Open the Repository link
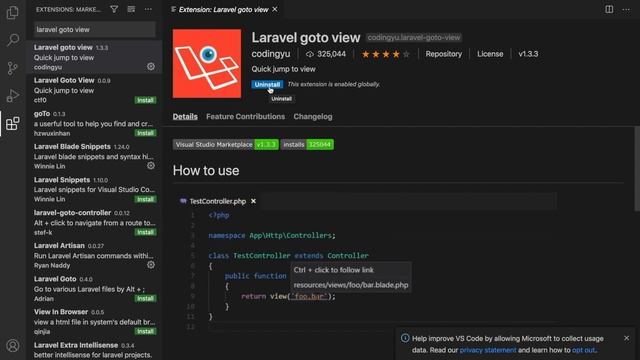This screenshot has height=360, width=640. [x=444, y=54]
